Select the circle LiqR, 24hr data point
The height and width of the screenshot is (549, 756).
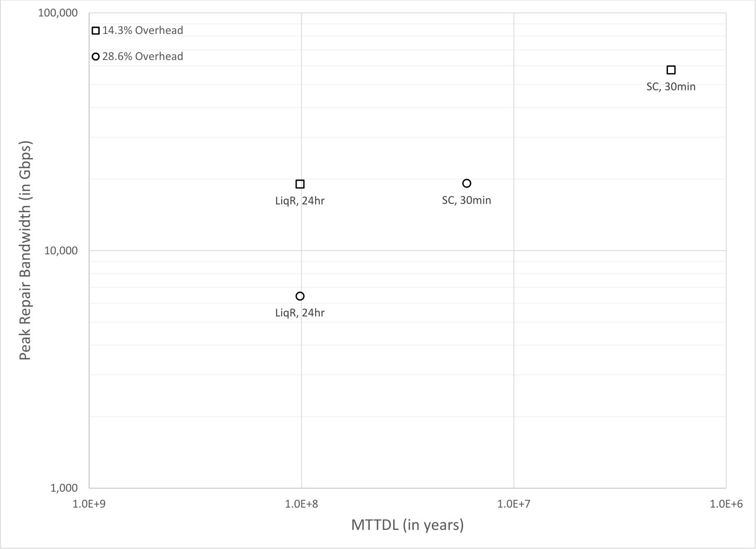[300, 296]
